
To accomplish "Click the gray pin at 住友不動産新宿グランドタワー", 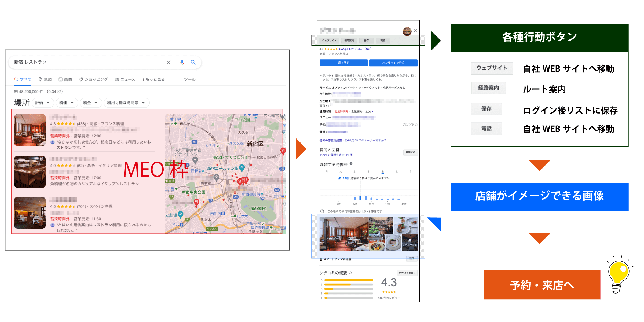I will [195, 160].
